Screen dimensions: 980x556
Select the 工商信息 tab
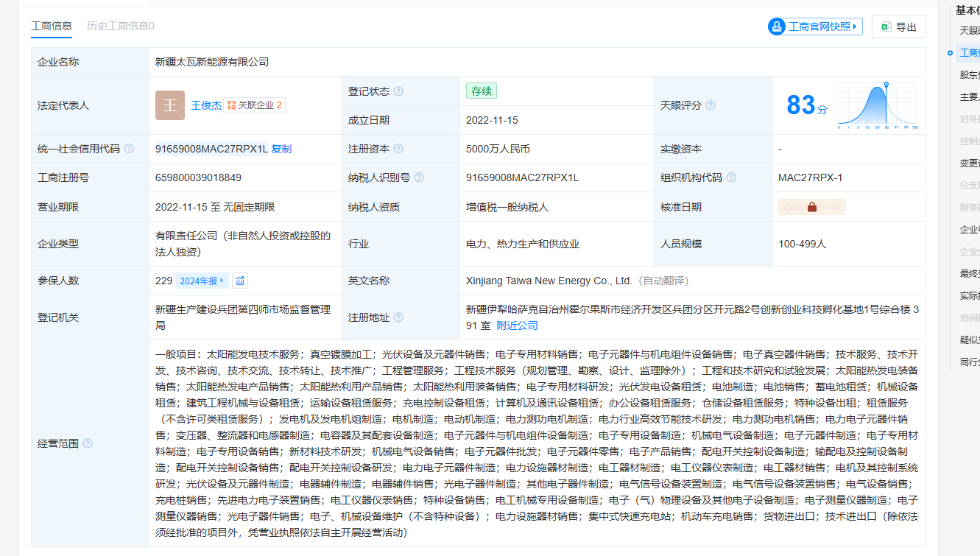(52, 26)
